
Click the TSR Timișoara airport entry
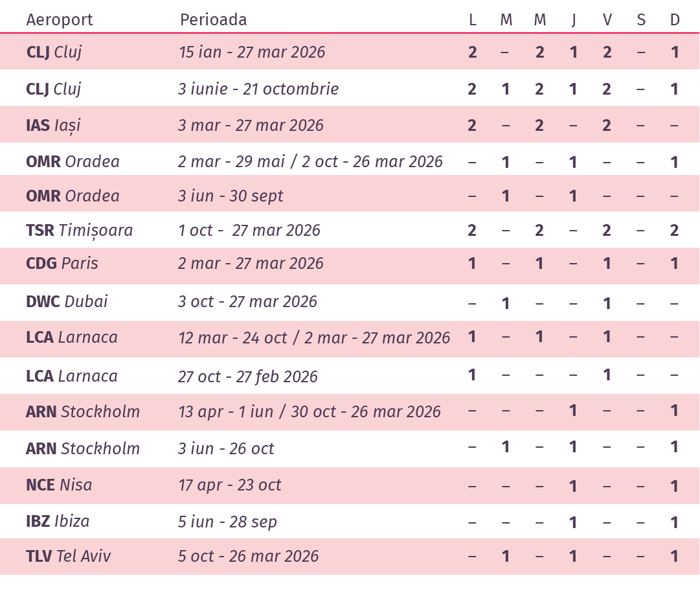tap(80, 231)
